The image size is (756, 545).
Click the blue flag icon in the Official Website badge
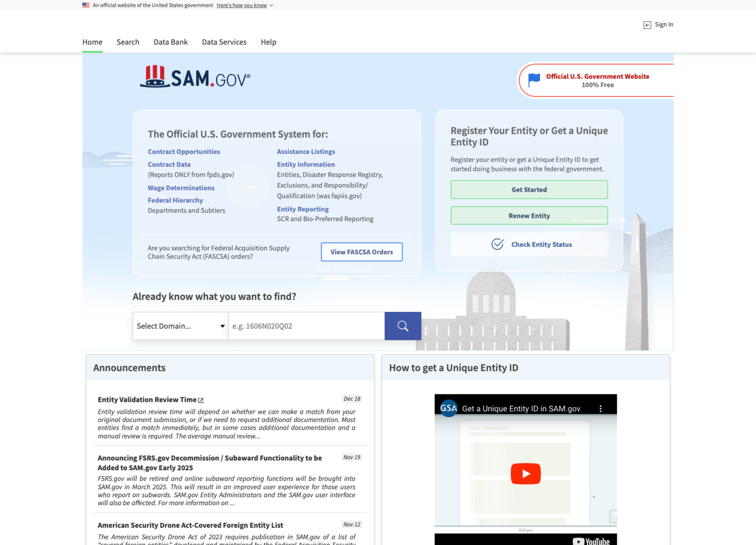pos(535,80)
